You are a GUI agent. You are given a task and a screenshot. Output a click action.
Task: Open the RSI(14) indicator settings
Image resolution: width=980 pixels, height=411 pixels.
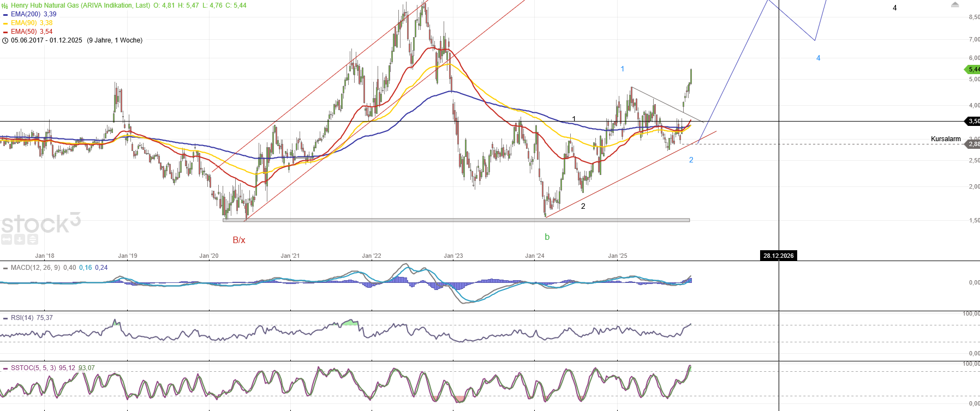(x=22, y=318)
